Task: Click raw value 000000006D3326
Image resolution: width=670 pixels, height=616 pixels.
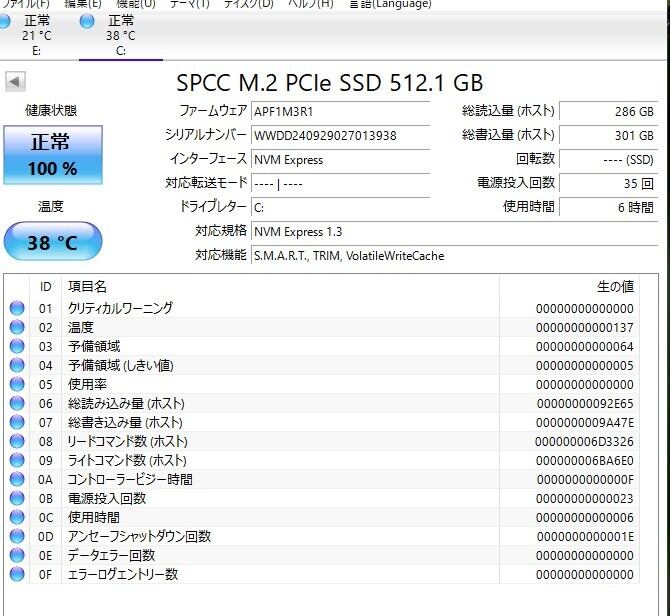Action: [585, 442]
